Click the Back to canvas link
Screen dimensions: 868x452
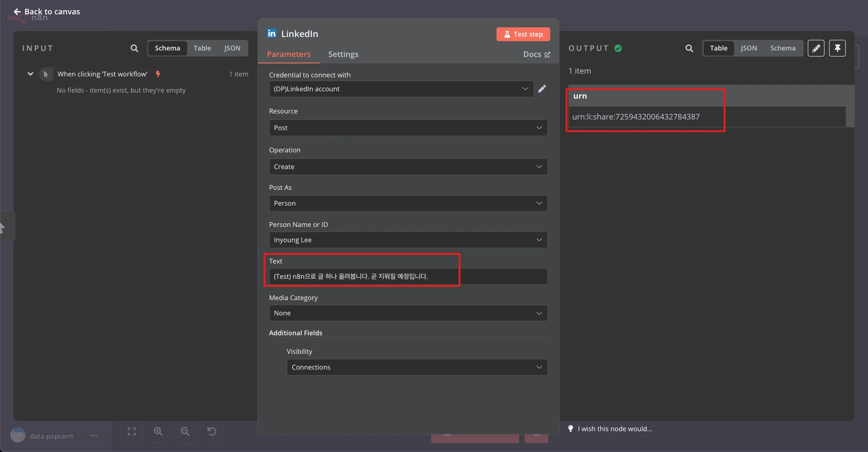tap(47, 12)
